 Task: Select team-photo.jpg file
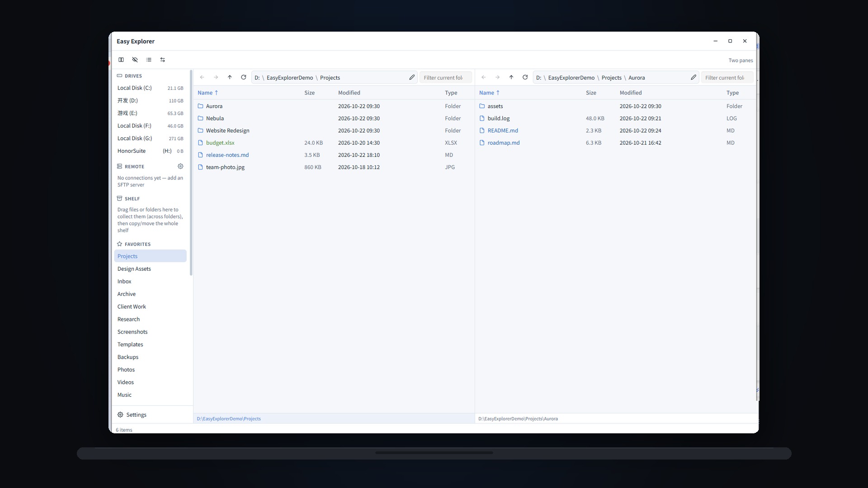[x=334, y=167]
